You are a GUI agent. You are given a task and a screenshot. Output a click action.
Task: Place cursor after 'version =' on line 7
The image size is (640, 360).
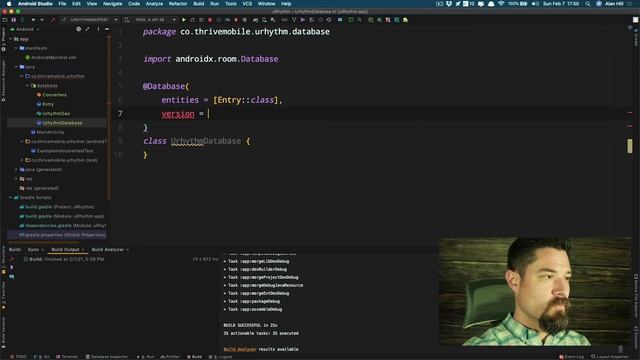pos(209,113)
